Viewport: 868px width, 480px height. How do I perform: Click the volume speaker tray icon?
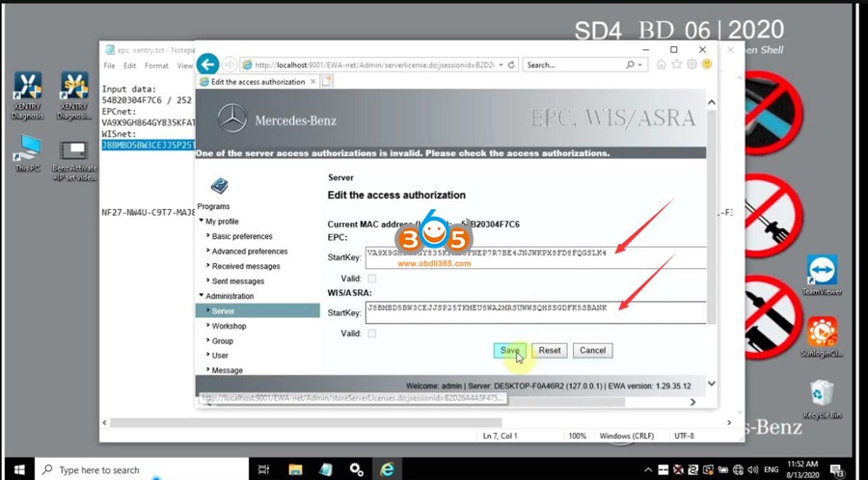(x=753, y=470)
